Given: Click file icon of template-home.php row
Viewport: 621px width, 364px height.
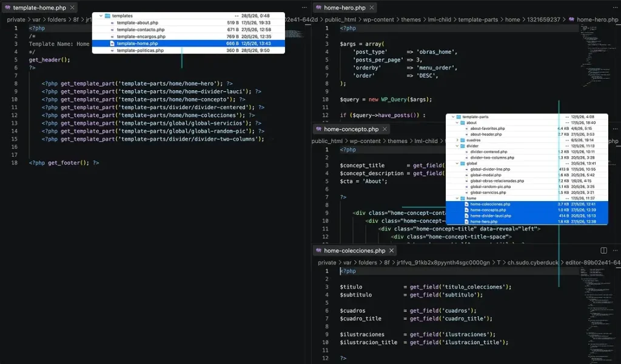Looking at the screenshot, I should tap(112, 44).
